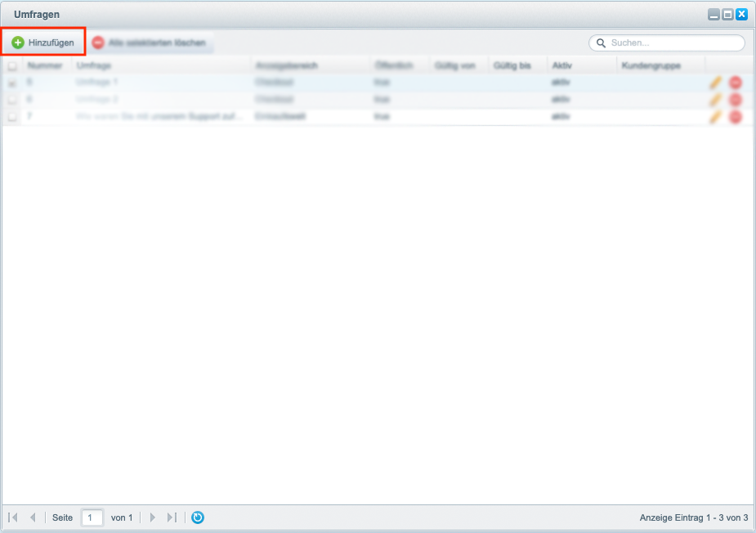This screenshot has height=533, width=756.
Task: Go to the last page arrow icon
Action: pos(172,517)
